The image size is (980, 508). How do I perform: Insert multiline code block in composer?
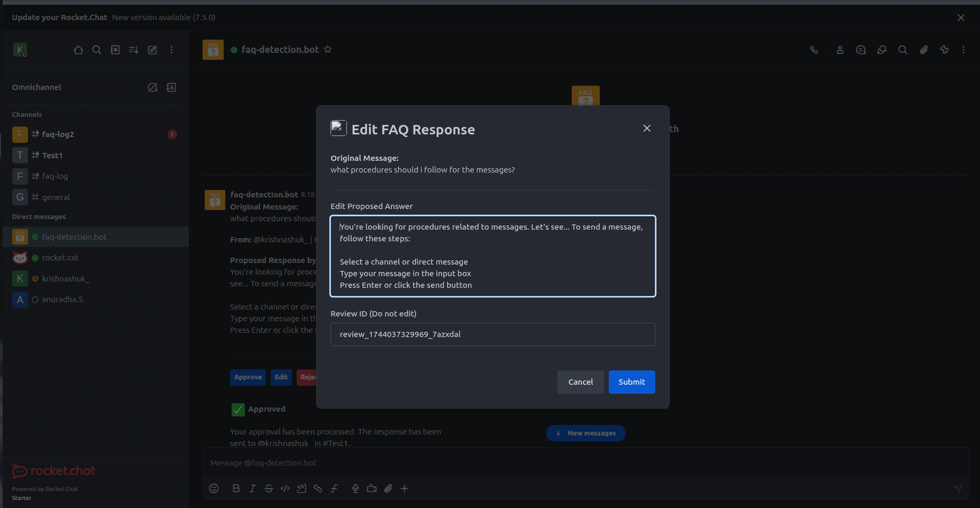coord(301,488)
